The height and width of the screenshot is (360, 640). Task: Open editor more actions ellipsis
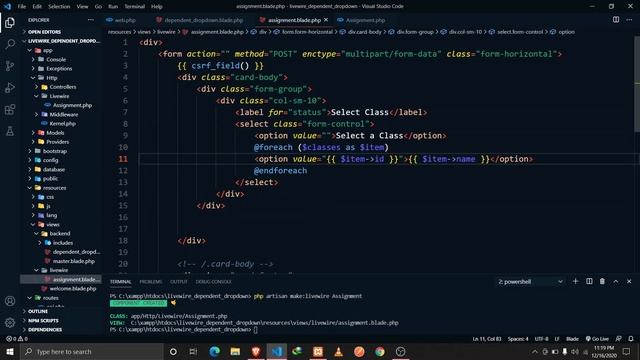[x=629, y=20]
